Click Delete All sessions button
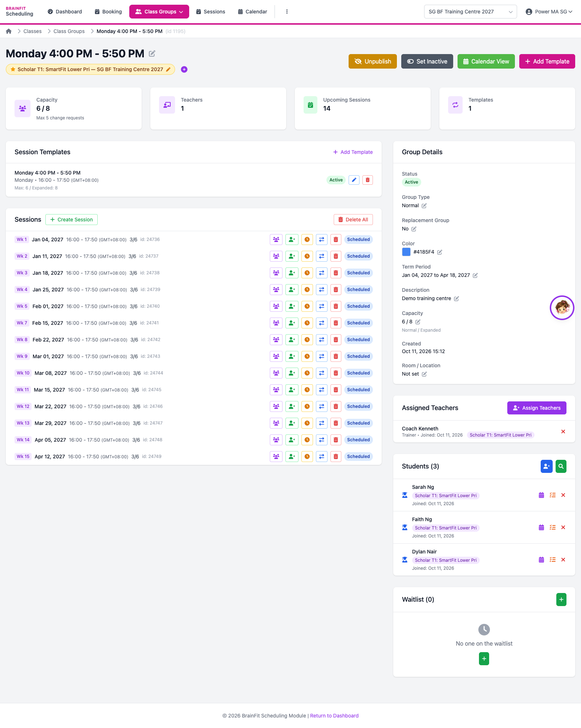The width and height of the screenshot is (581, 728). click(353, 220)
